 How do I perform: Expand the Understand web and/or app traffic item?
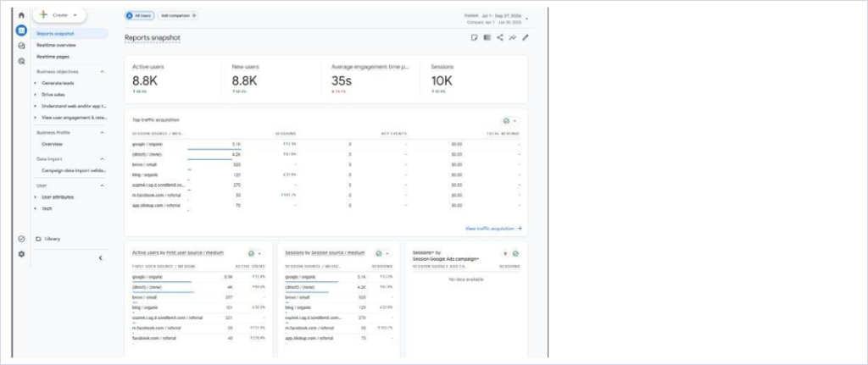[36, 106]
